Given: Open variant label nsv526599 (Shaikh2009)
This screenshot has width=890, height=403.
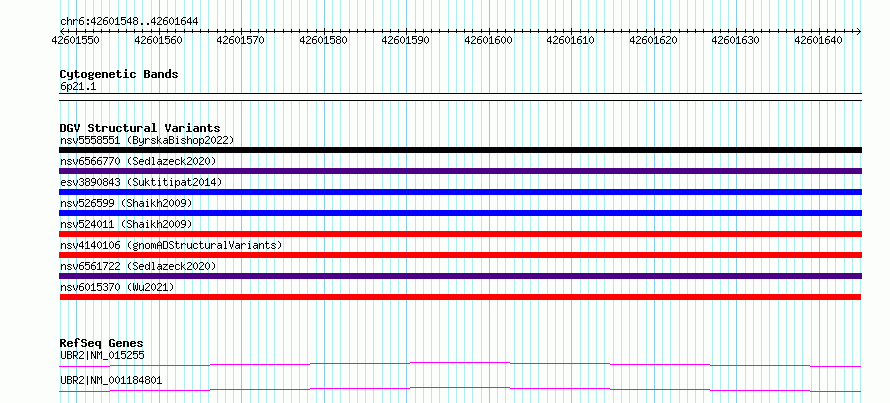Looking at the screenshot, I should (x=126, y=203).
